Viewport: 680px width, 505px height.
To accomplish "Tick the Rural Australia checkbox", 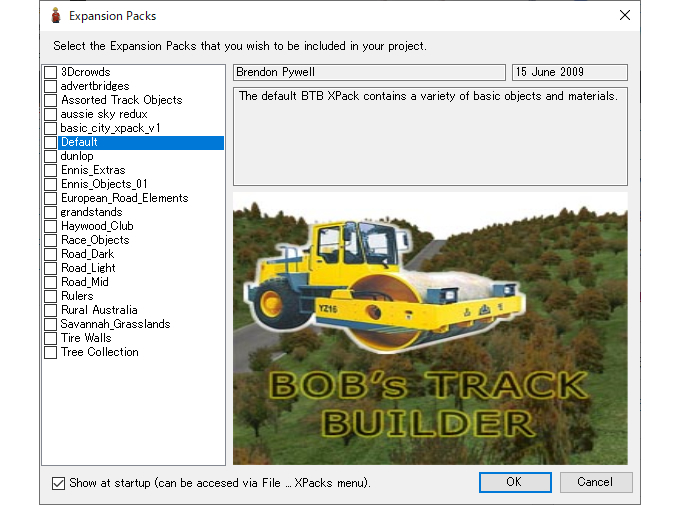I will point(50,310).
